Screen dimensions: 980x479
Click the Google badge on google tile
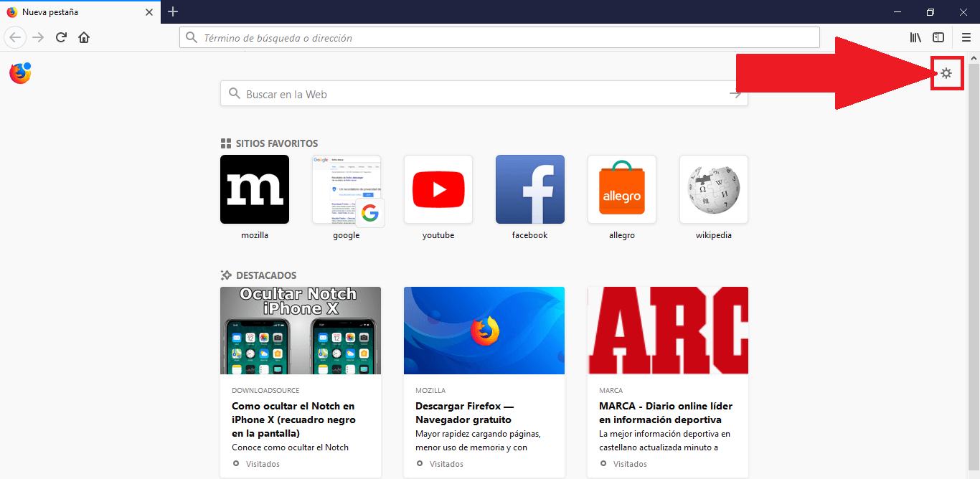point(370,213)
